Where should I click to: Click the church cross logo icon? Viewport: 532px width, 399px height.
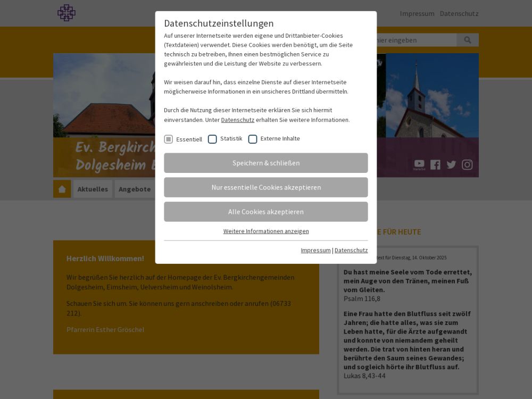[x=66, y=13]
